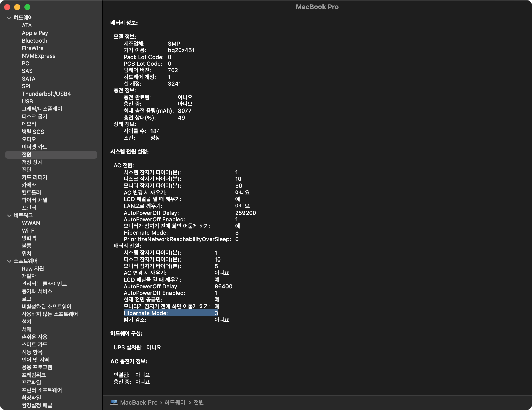Open the Thunderbolt/USB4 sidebar entry
Screen dimensions: 532x410
tap(46, 94)
